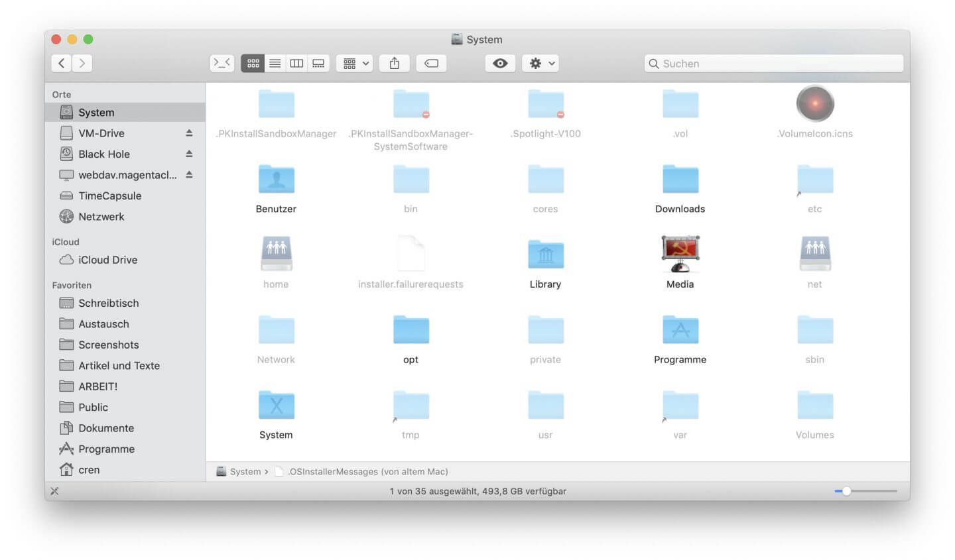Select the Library folder icon
955x560 pixels.
(x=546, y=254)
